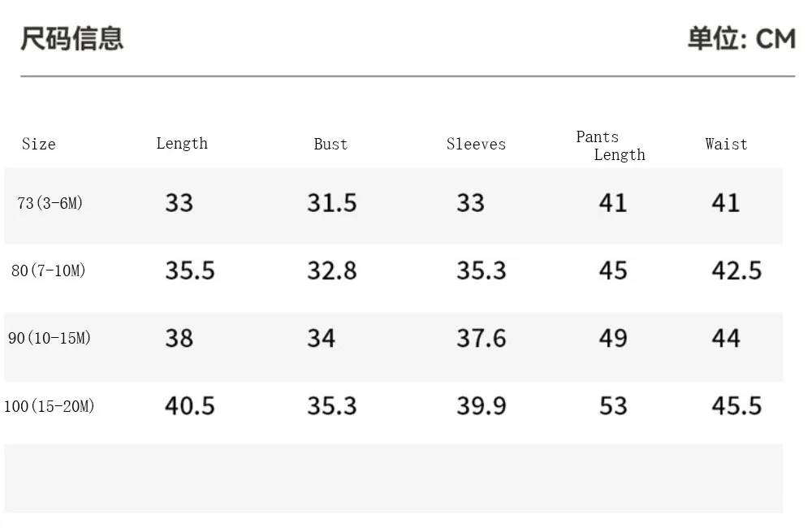This screenshot has width=812, height=528.
Task: Click the Size column header
Action: coord(39,144)
